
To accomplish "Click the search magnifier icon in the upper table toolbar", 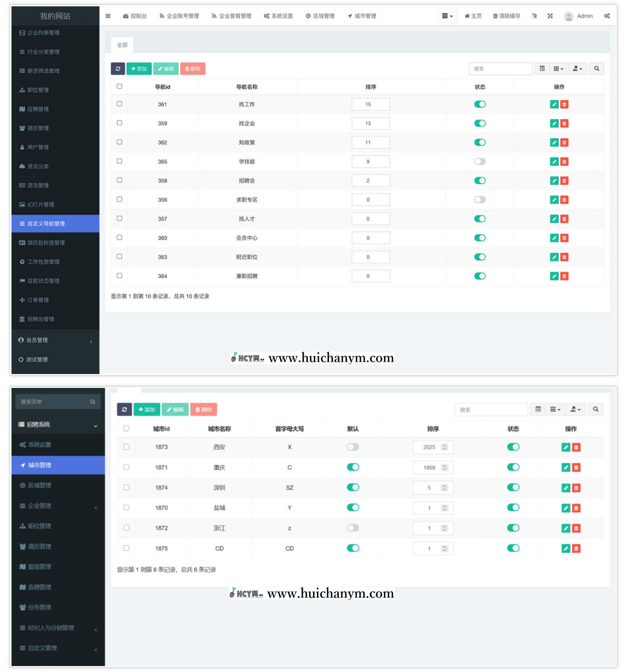I will click(596, 69).
